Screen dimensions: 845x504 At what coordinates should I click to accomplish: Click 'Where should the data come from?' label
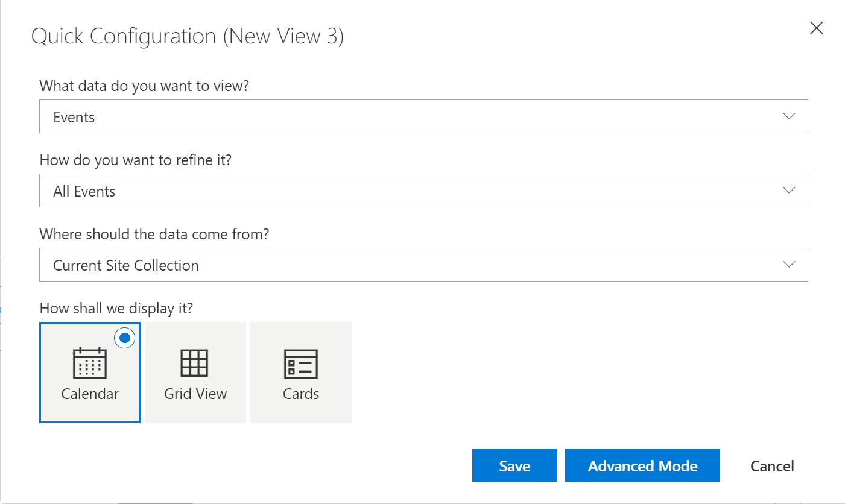point(154,234)
